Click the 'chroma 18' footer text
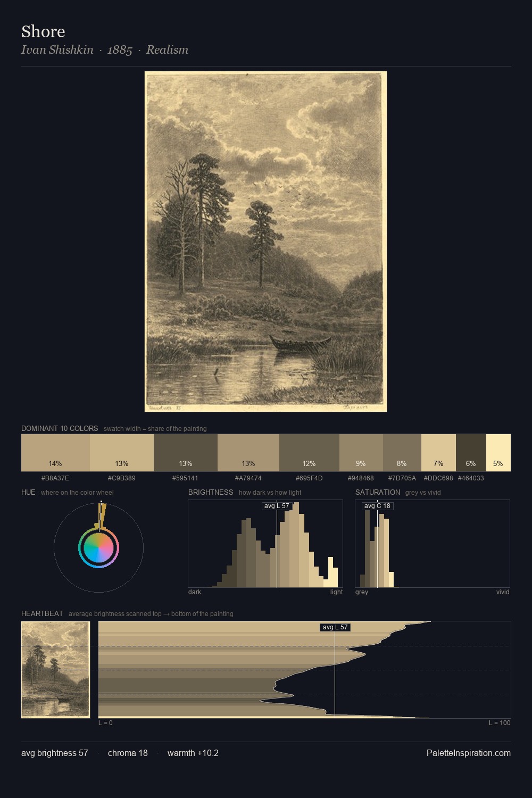This screenshot has width=532, height=798. point(128,753)
